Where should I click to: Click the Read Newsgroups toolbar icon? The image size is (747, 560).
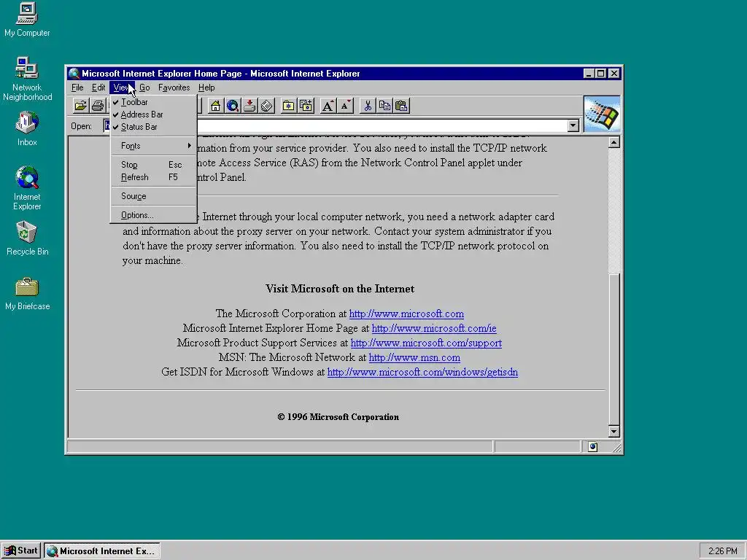267,106
